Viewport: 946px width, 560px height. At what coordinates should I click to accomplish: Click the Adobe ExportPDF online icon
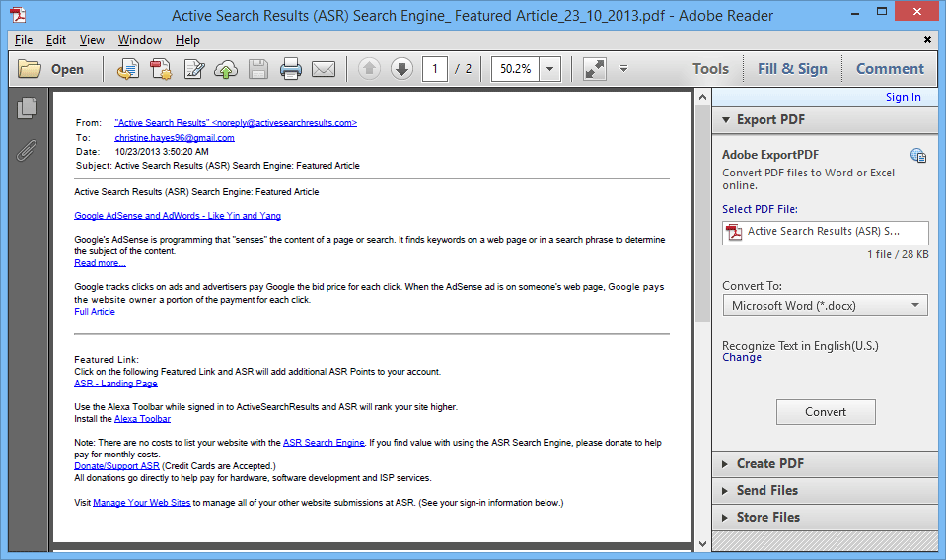(x=918, y=156)
